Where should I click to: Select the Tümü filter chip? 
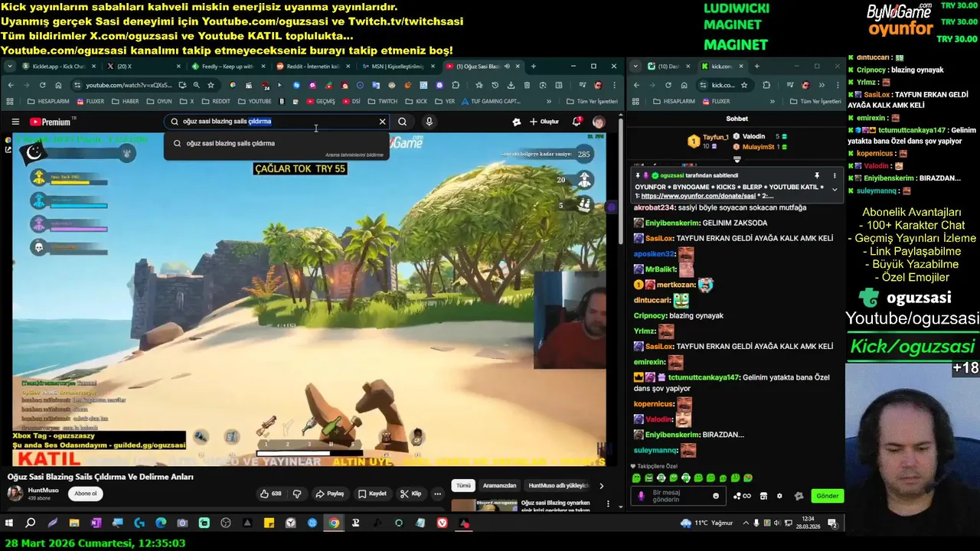point(463,485)
